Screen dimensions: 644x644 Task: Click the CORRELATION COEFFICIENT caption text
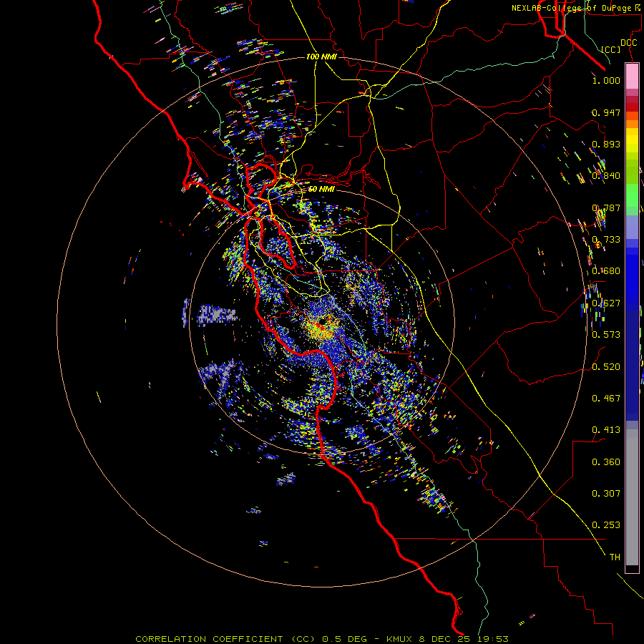[209, 639]
